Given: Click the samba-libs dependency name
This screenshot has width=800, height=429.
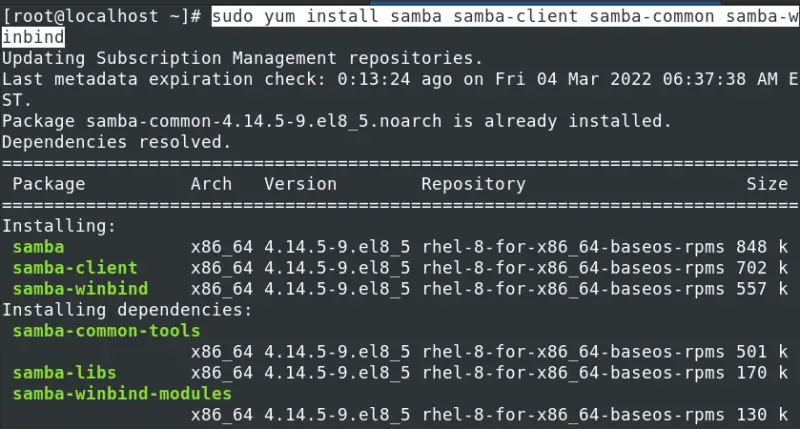Looking at the screenshot, I should tap(64, 372).
